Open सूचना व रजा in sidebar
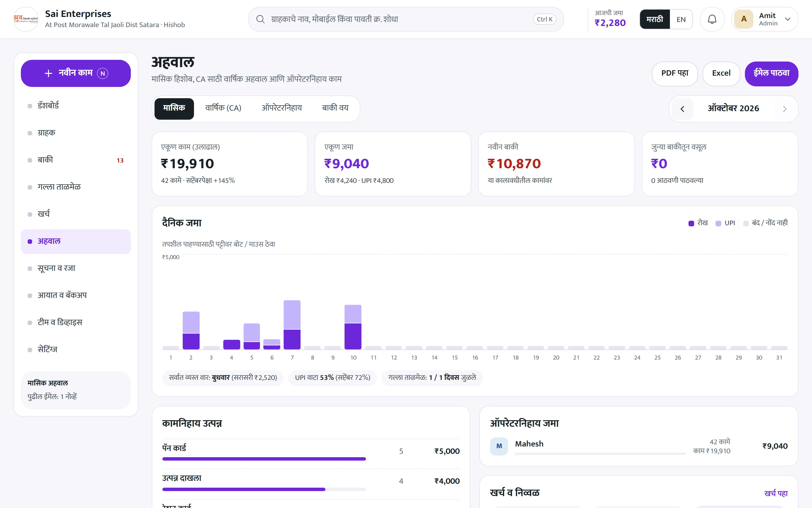 [76, 268]
